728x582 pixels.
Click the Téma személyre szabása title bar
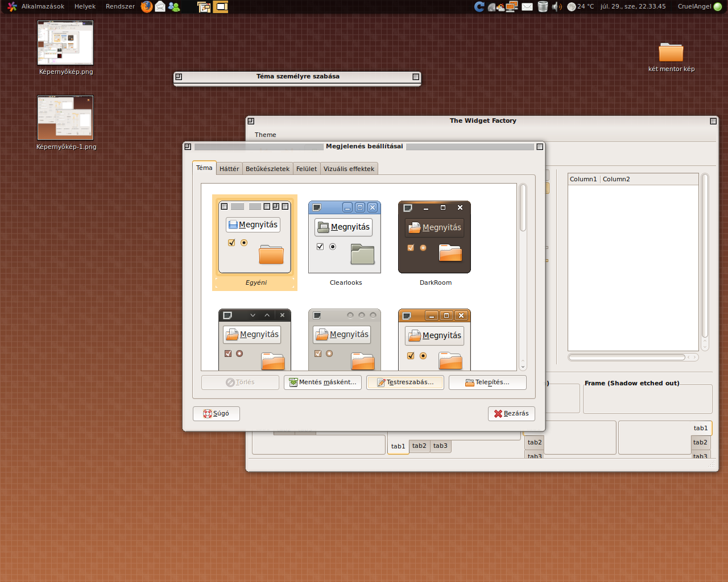tap(297, 77)
